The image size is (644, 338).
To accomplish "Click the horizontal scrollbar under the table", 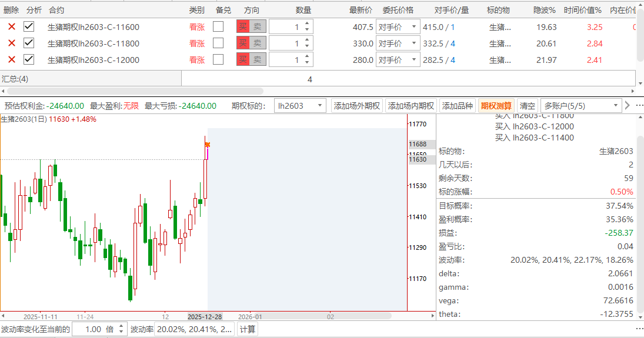I will tap(118, 91).
